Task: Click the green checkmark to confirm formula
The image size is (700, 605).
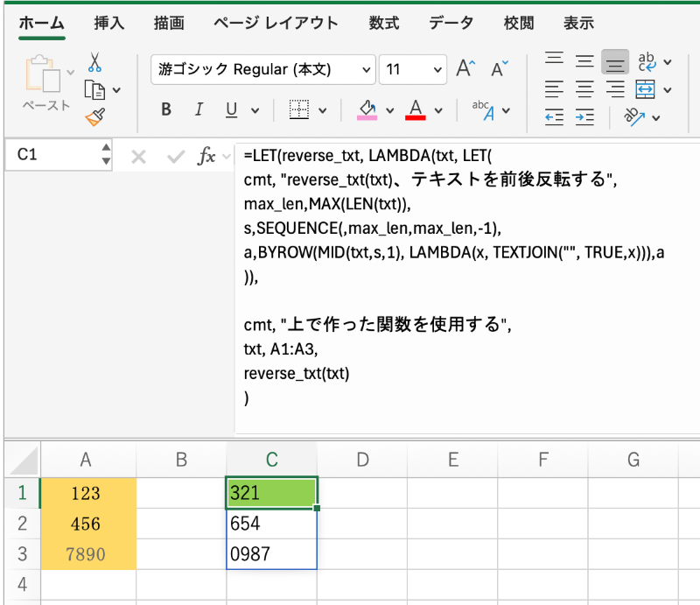Action: coord(176,157)
